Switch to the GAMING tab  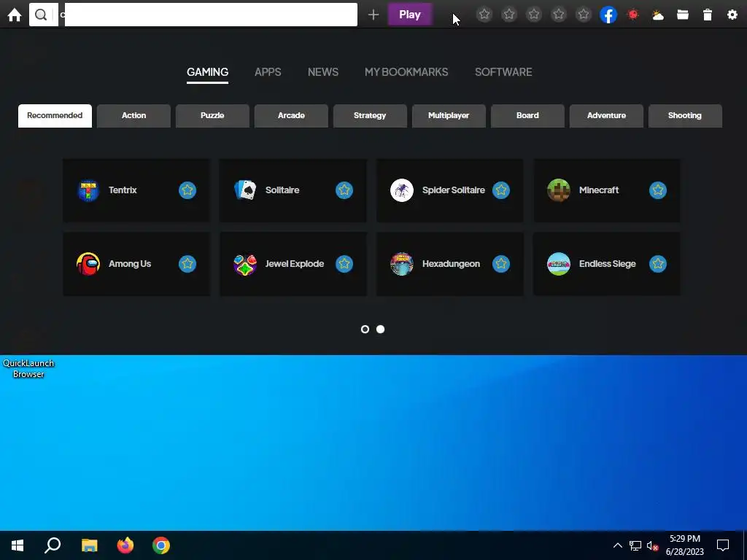point(207,72)
